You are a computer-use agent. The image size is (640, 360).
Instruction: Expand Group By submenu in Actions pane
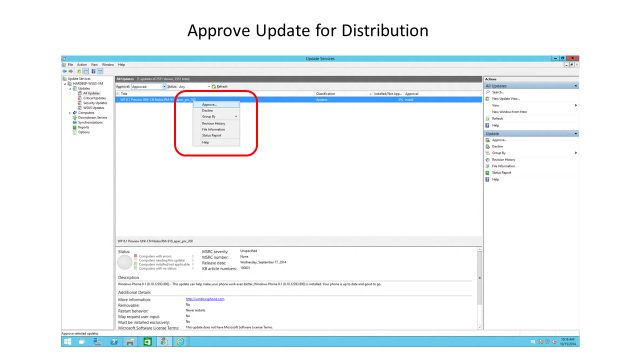point(576,153)
